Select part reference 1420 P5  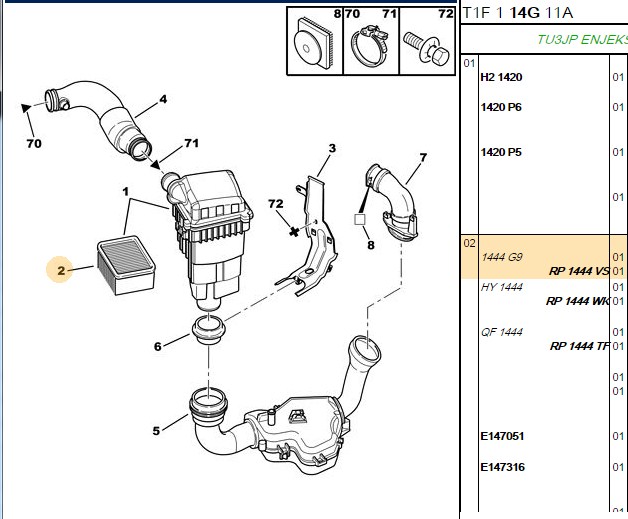pyautogui.click(x=501, y=152)
